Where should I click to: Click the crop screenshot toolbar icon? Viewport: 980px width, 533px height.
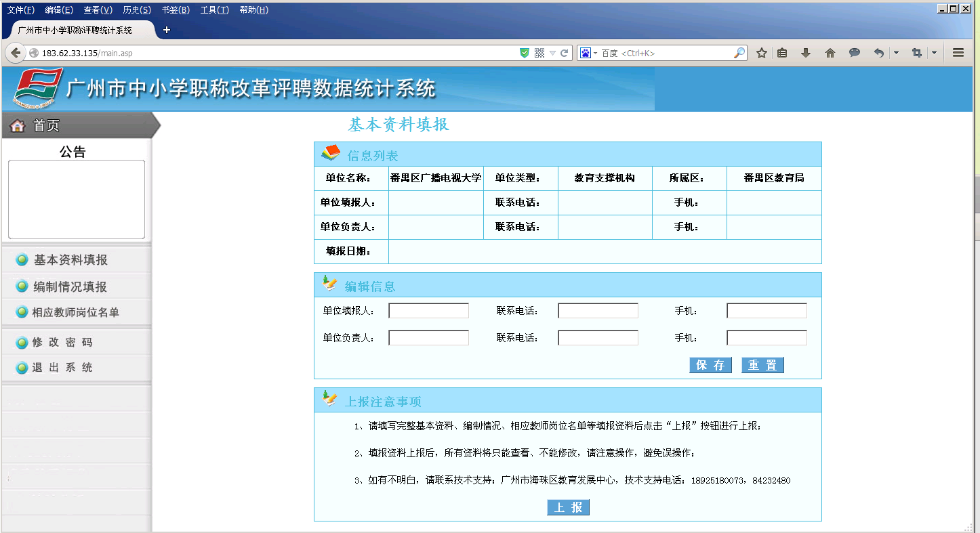(917, 53)
